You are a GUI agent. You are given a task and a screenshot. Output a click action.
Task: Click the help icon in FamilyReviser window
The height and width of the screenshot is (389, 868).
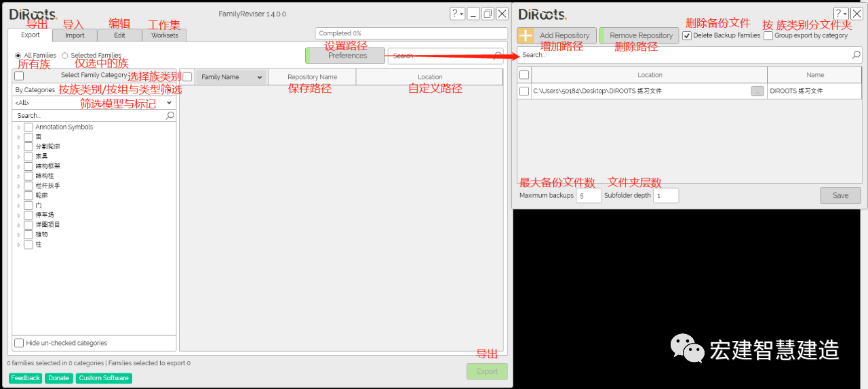point(456,14)
